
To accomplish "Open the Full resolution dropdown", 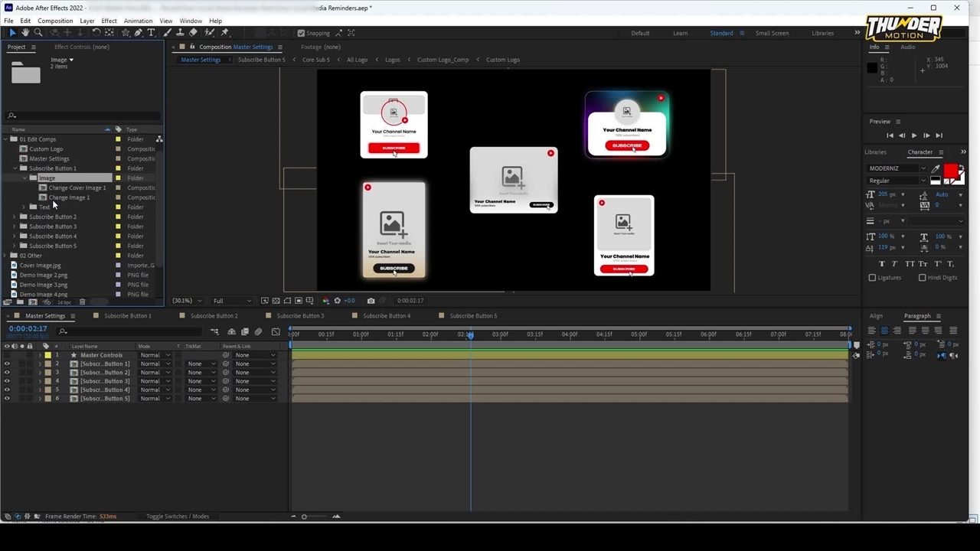I will tap(231, 301).
